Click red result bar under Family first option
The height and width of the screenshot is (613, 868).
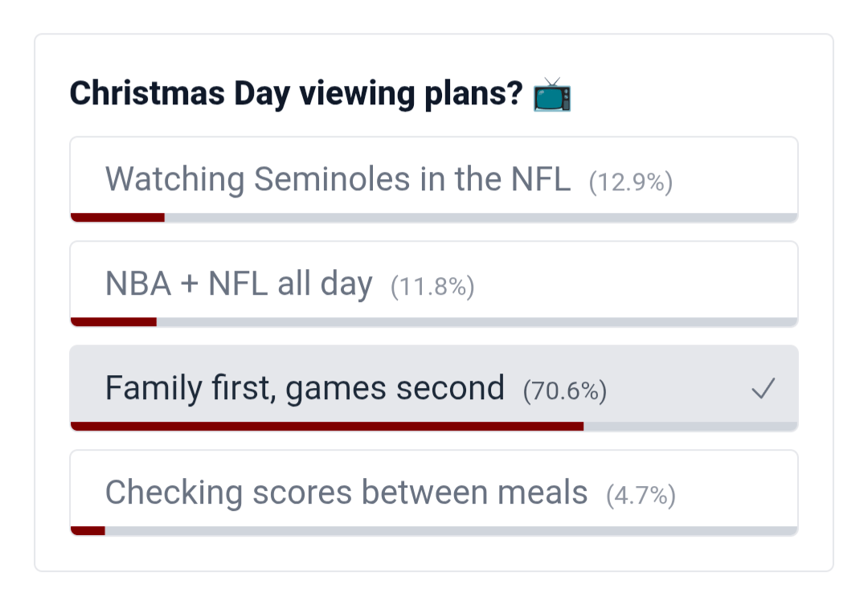326,426
